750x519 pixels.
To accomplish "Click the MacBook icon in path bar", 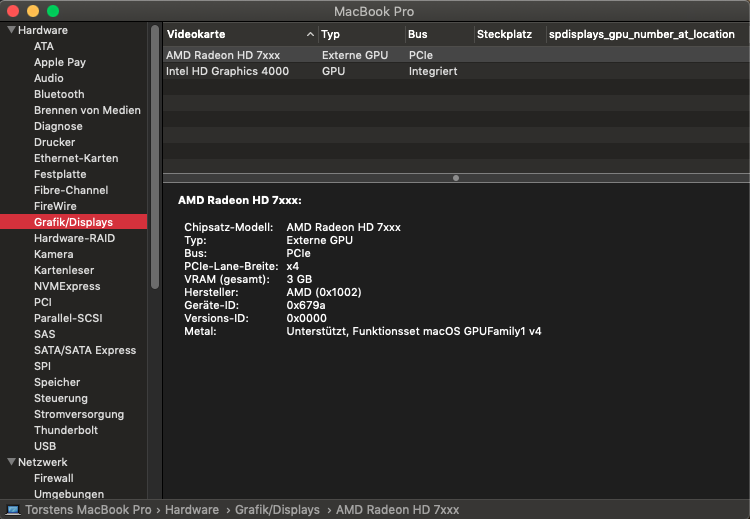I will (x=12, y=510).
